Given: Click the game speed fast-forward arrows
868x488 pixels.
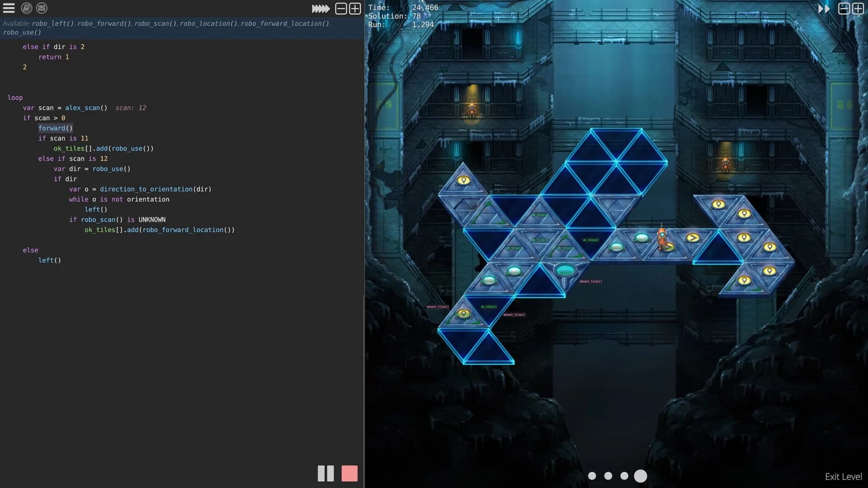Looking at the screenshot, I should [x=825, y=8].
